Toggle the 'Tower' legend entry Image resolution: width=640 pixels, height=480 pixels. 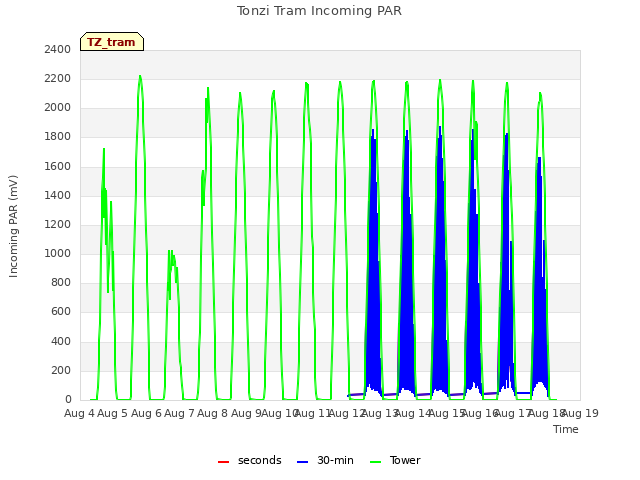coord(395,460)
